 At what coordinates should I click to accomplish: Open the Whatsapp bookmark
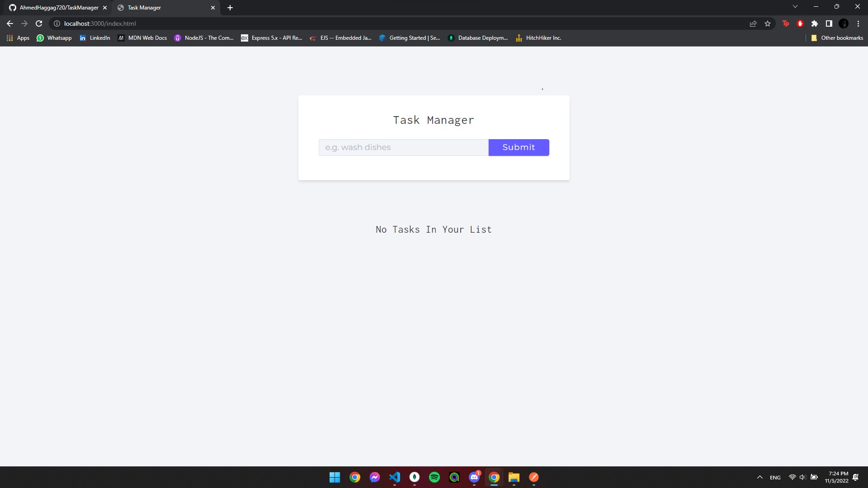pos(54,38)
